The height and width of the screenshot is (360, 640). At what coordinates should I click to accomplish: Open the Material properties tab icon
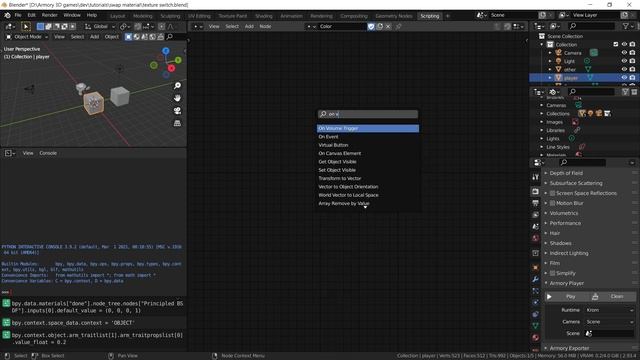pyautogui.click(x=536, y=338)
